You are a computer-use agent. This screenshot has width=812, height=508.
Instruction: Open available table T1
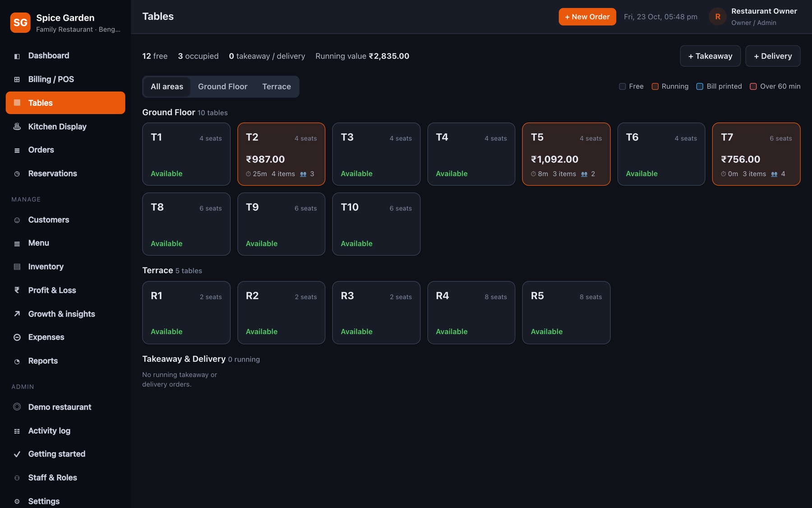click(x=186, y=154)
